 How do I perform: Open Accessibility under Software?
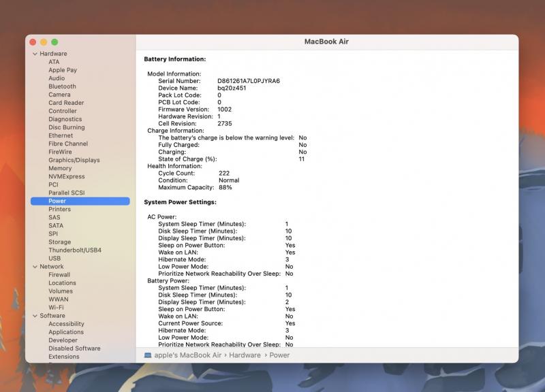[x=66, y=323]
